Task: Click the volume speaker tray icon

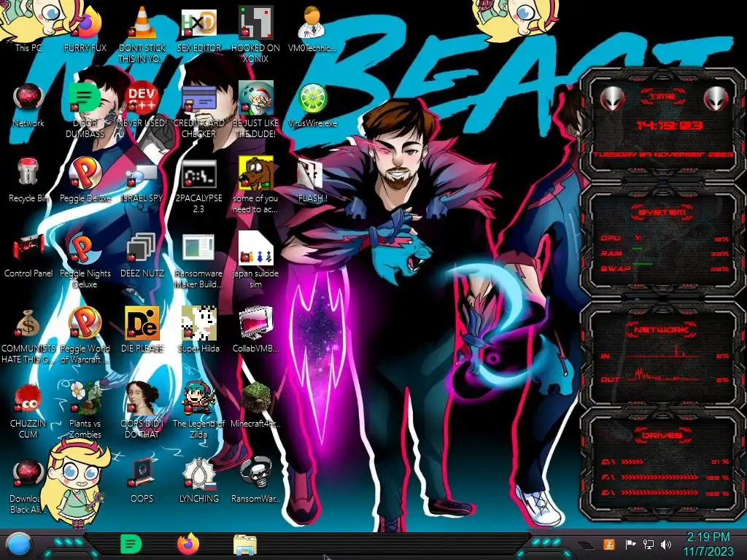Action: (665, 544)
